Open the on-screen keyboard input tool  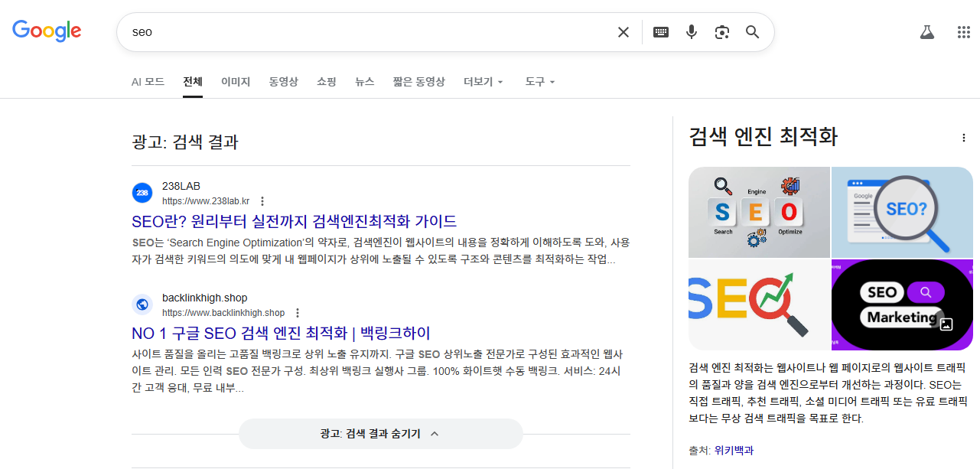[660, 32]
